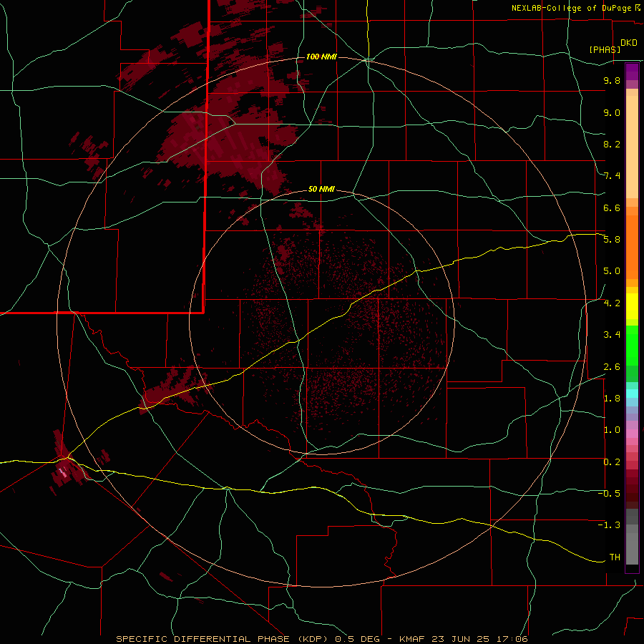Pick the pink color bar segment
The image size is (644, 644).
click(x=632, y=434)
